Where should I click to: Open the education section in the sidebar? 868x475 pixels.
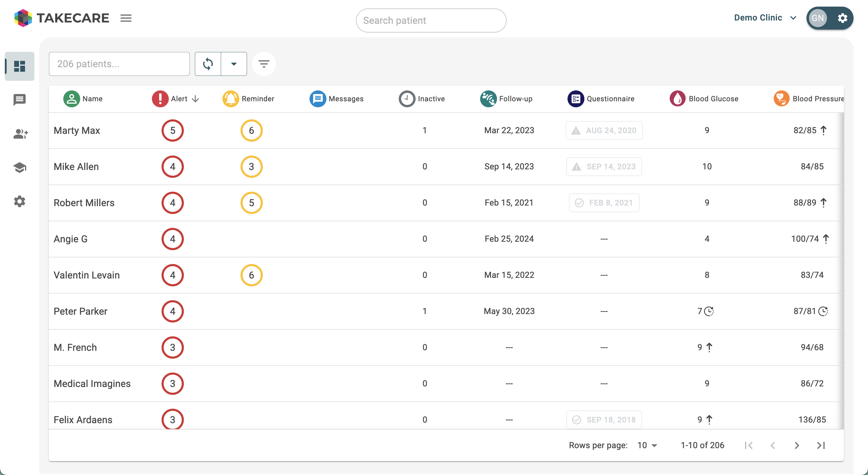point(19,168)
